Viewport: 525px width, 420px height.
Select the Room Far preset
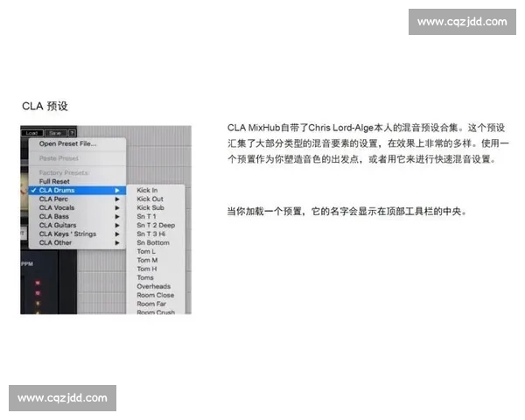point(156,304)
